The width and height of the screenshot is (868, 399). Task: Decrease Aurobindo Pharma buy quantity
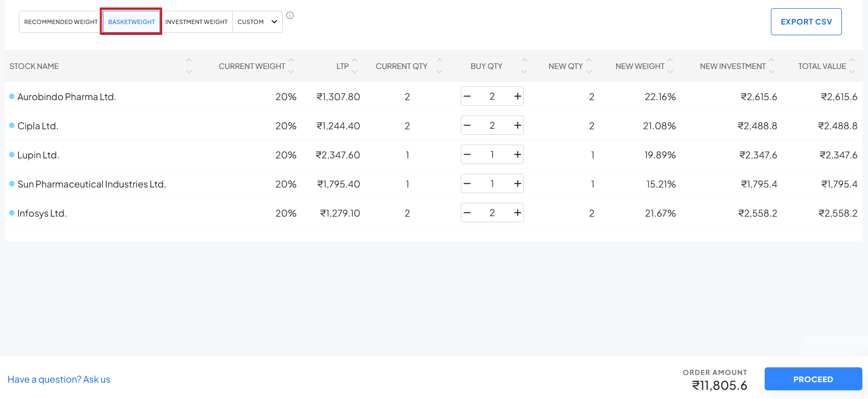(x=467, y=96)
